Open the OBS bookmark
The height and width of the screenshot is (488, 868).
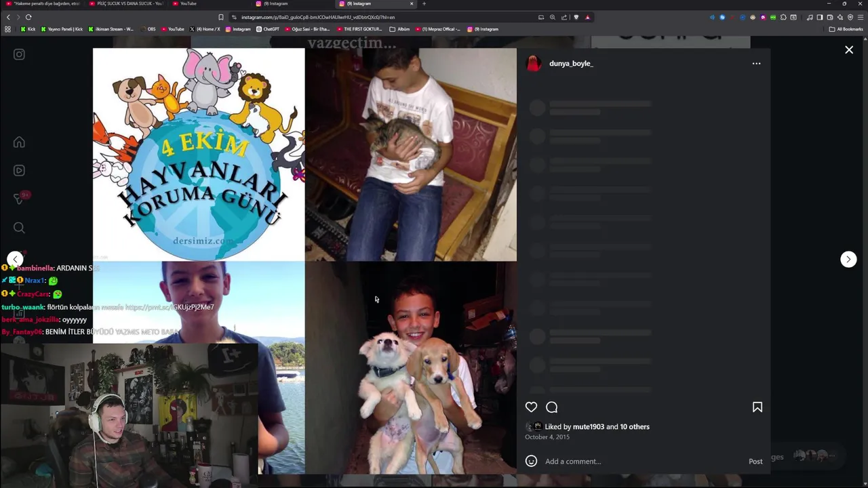(148, 29)
